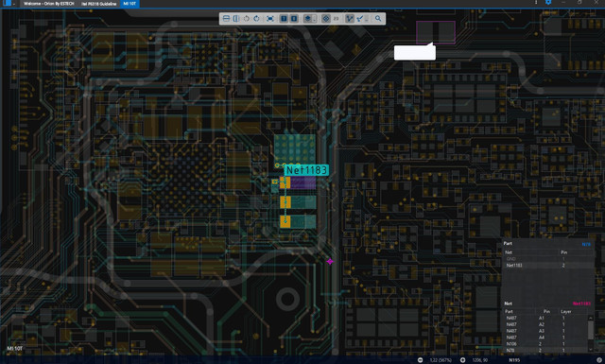Click the Net1183 label on the board

point(306,170)
